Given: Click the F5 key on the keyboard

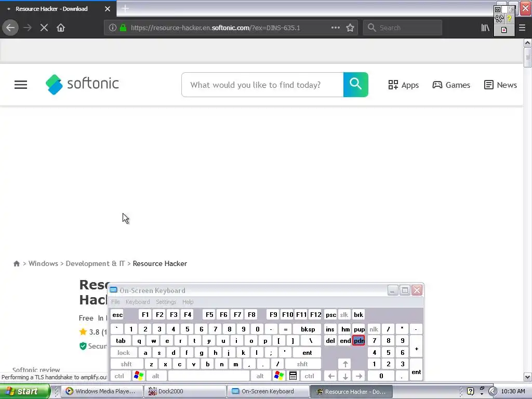Looking at the screenshot, I should point(209,315).
